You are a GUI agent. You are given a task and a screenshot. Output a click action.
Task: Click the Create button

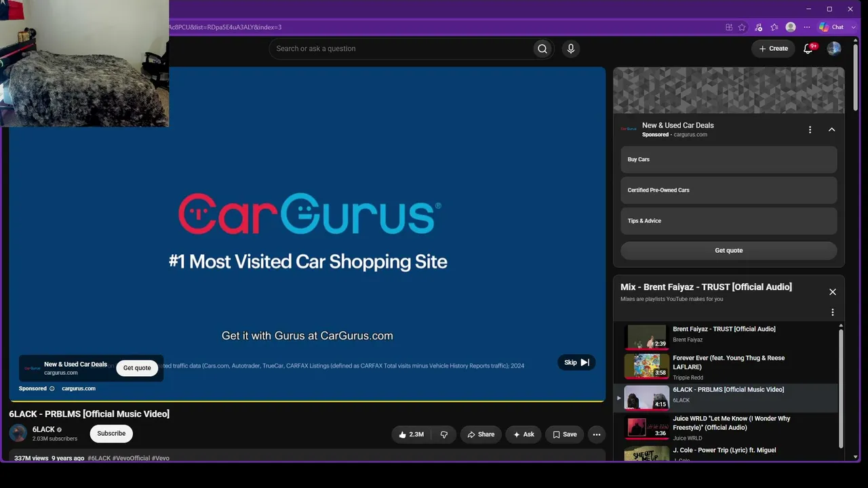(773, 49)
